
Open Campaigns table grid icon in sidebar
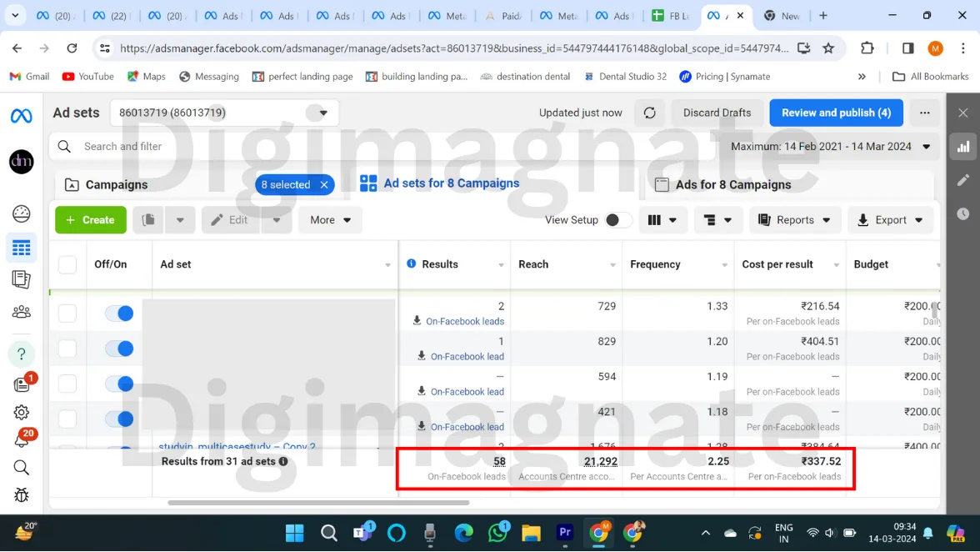coord(22,248)
